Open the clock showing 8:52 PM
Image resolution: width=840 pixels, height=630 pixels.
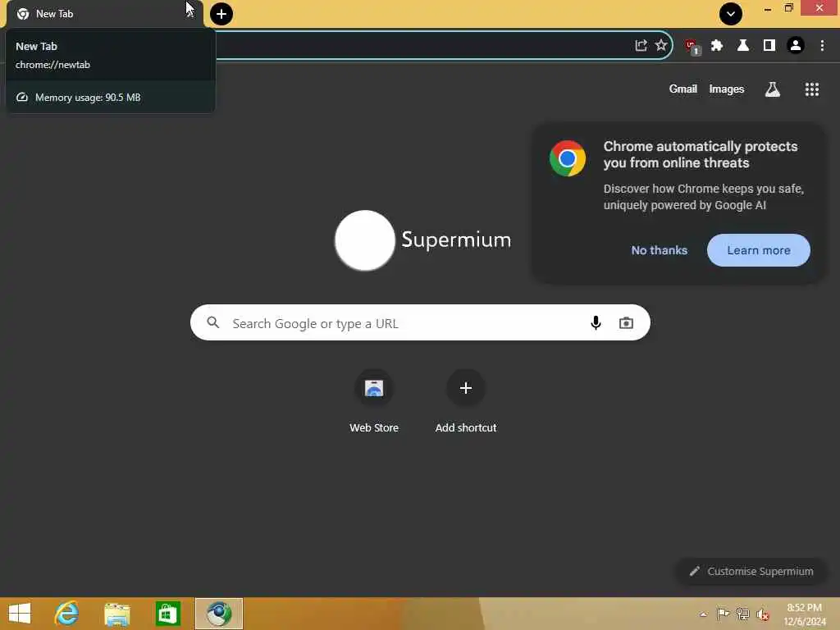point(805,614)
